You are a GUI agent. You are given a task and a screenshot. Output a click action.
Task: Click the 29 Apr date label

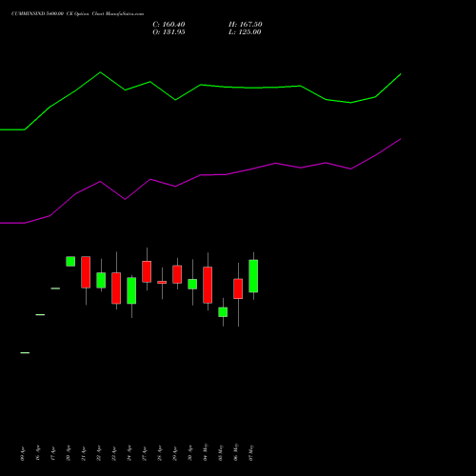[x=174, y=453]
